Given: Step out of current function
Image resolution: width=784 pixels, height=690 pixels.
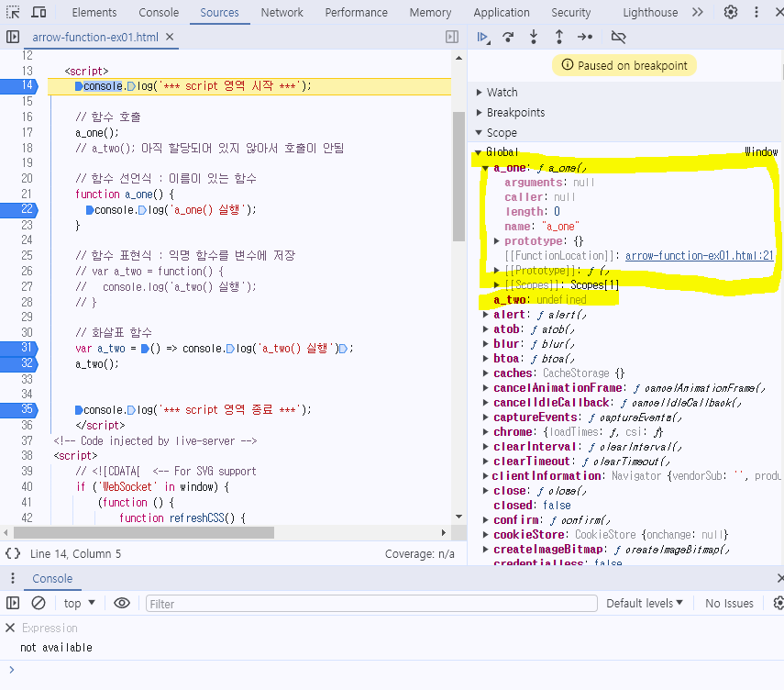Looking at the screenshot, I should pyautogui.click(x=559, y=37).
